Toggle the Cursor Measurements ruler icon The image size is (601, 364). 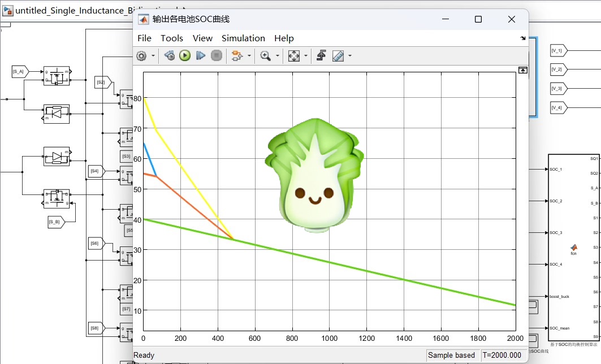click(338, 56)
